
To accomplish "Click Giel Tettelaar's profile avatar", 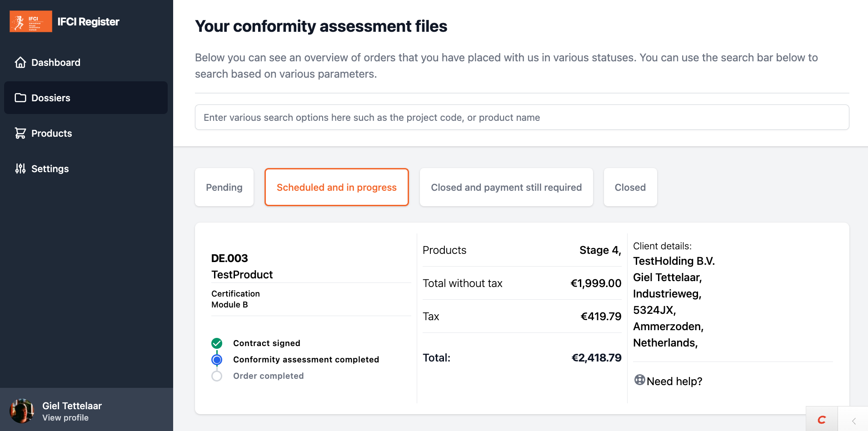I will coord(22,411).
